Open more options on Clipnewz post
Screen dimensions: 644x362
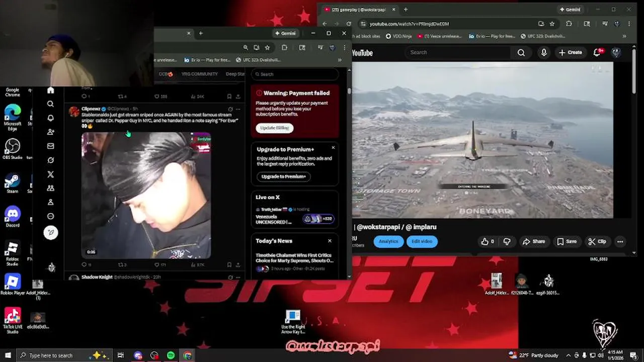[x=238, y=109]
